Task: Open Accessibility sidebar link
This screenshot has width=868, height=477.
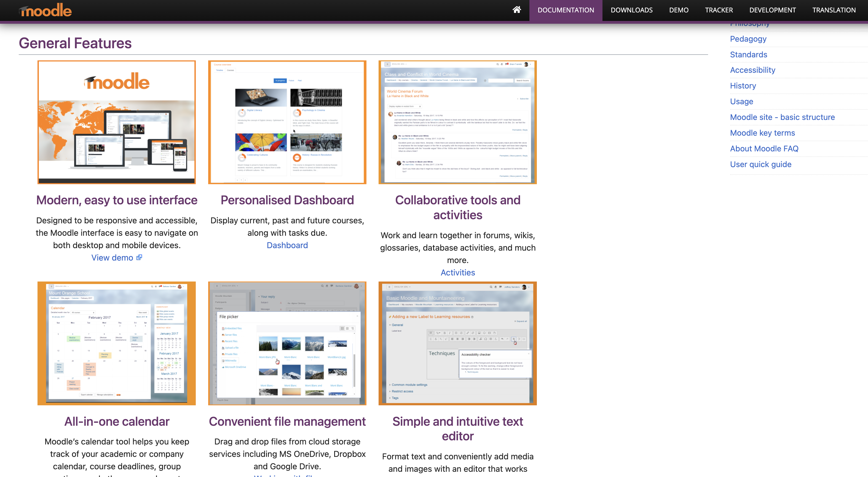Action: [752, 70]
